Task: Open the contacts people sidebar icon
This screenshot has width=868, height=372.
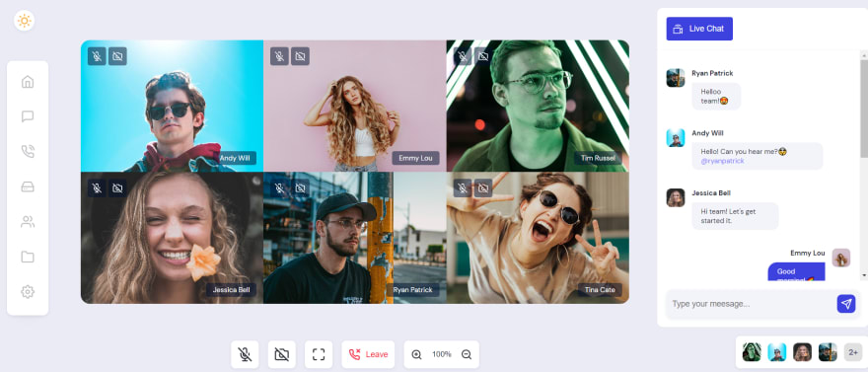Action: coord(28,222)
